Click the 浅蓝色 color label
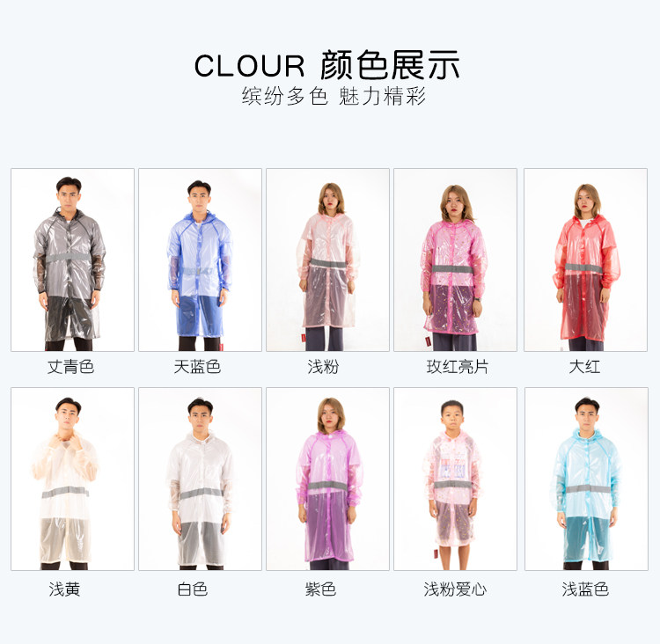The width and height of the screenshot is (660, 644). (585, 589)
